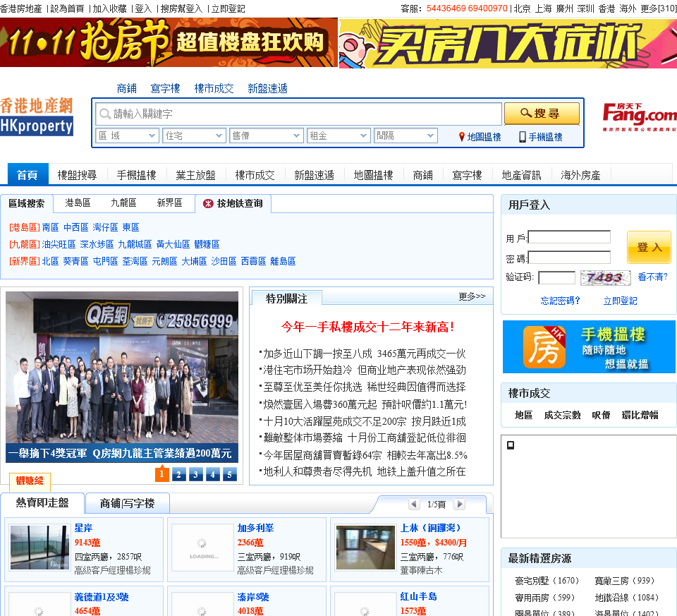Image resolution: width=677 pixels, height=616 pixels.
Task: Click the 登入 login button
Action: (x=649, y=247)
